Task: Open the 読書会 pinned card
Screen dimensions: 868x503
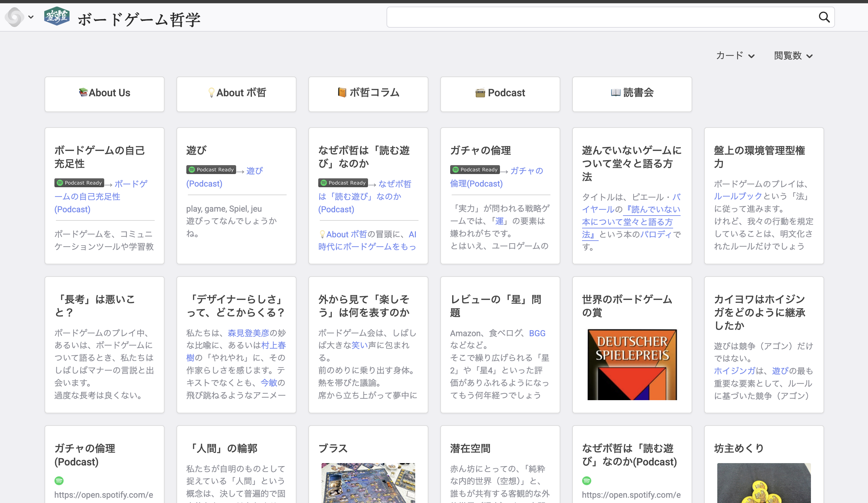Action: (x=632, y=93)
